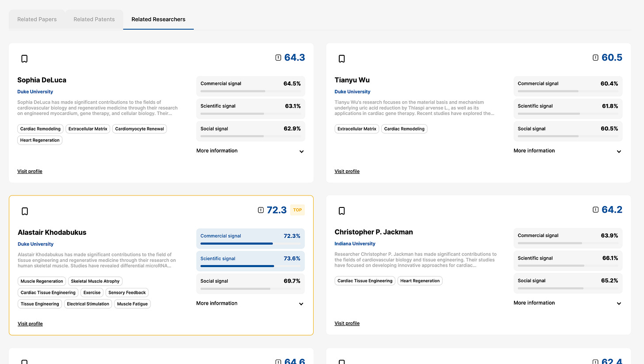Switch to the Related Patents tab
The width and height of the screenshot is (644, 364).
(x=94, y=19)
